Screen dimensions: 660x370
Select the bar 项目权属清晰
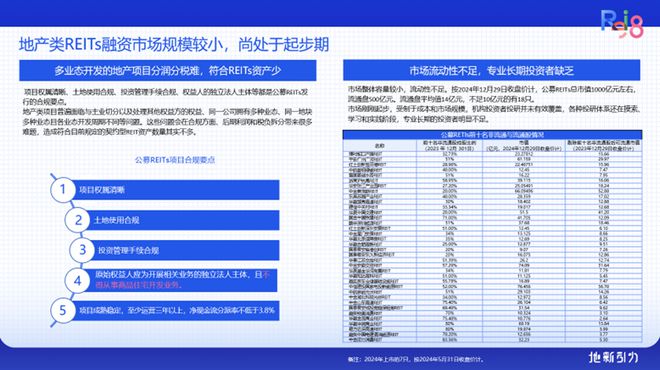point(176,190)
